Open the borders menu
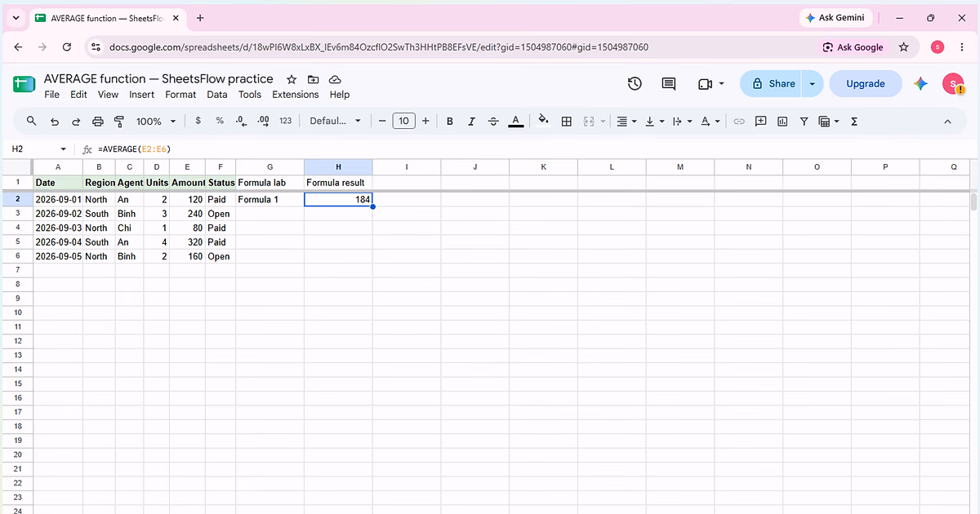The image size is (980, 514). [566, 121]
